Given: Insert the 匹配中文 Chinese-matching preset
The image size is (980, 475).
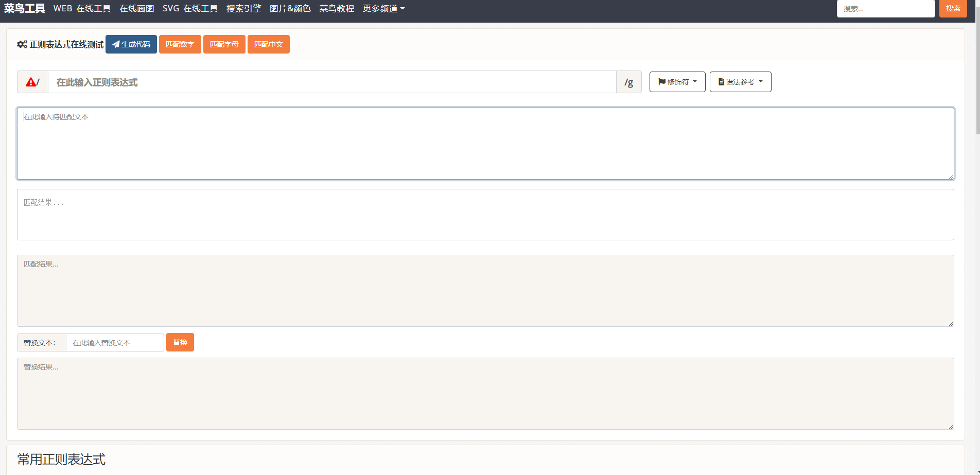Looking at the screenshot, I should (268, 45).
